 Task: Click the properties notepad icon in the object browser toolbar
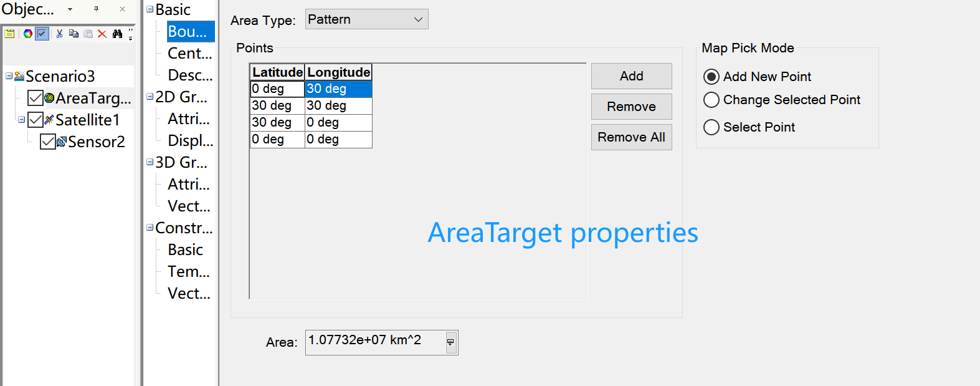click(x=9, y=34)
